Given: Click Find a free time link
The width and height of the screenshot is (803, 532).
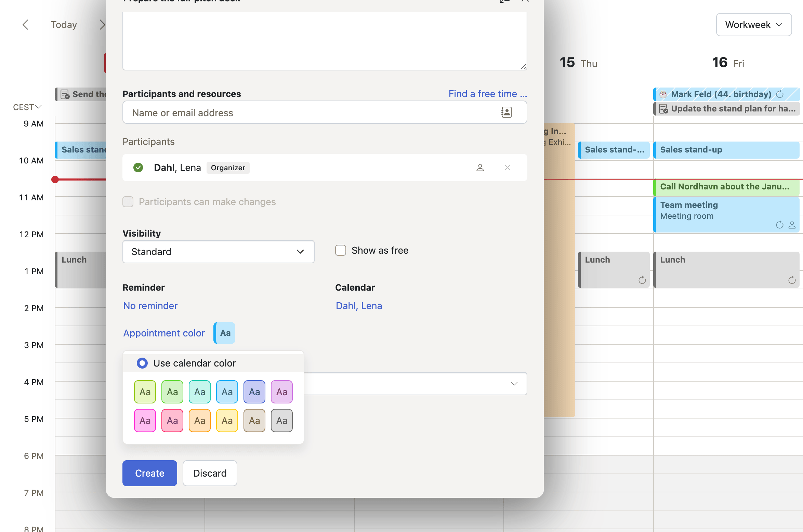Looking at the screenshot, I should point(488,94).
